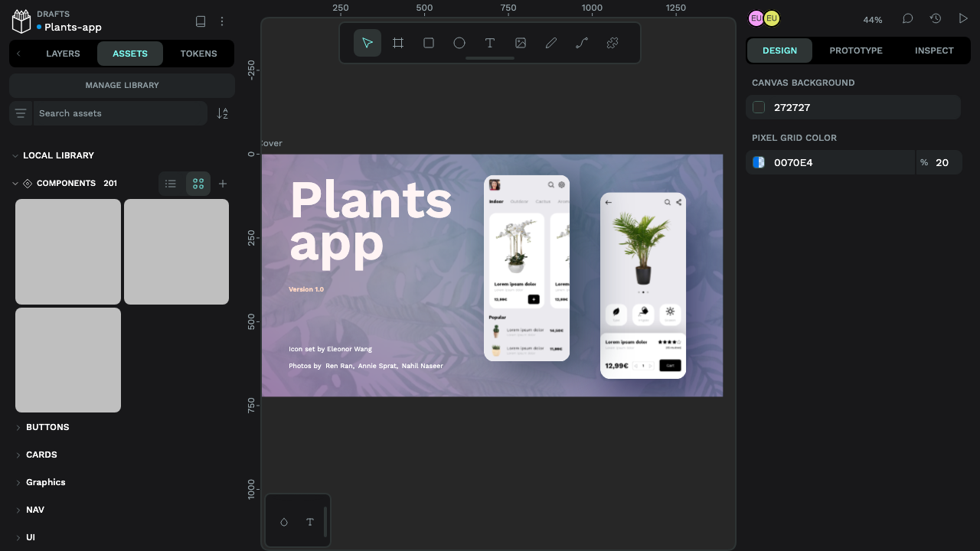Collapse the Components section
This screenshot has height=551, width=980.
[15, 184]
